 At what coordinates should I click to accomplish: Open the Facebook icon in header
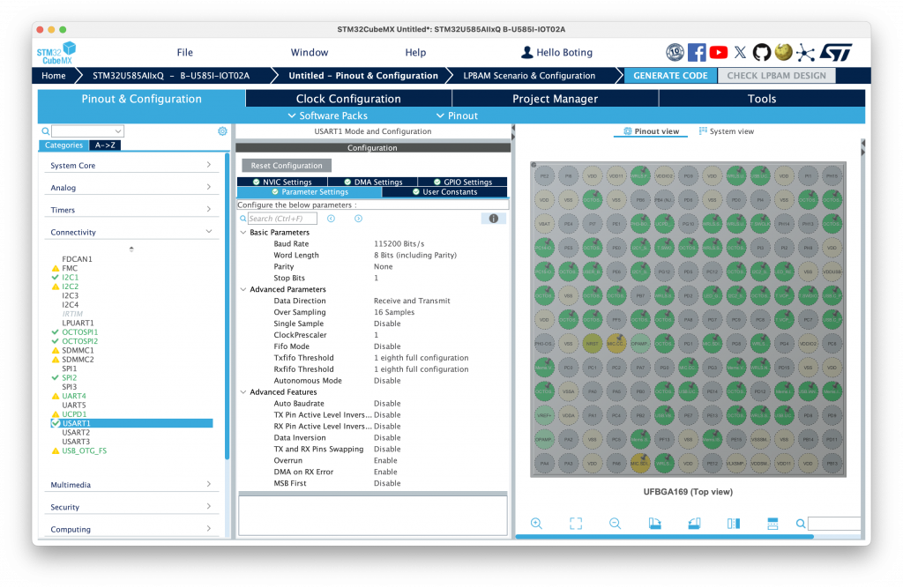point(697,52)
